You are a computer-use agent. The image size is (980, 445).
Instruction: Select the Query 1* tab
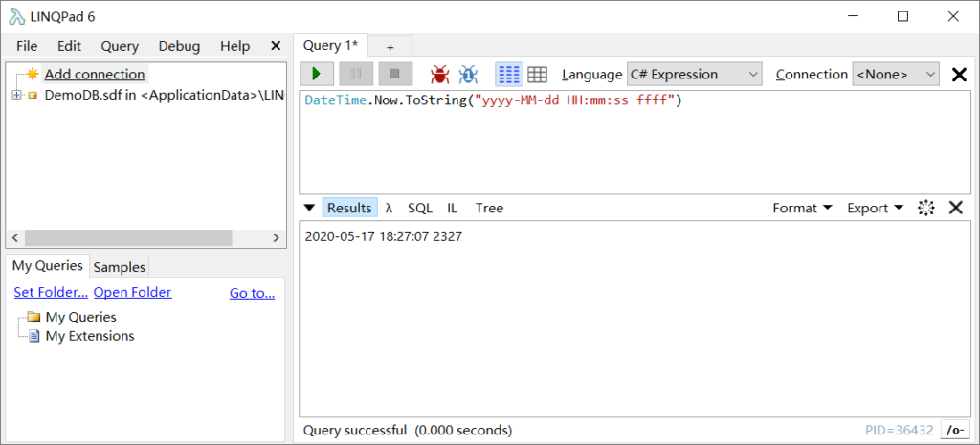click(x=330, y=46)
